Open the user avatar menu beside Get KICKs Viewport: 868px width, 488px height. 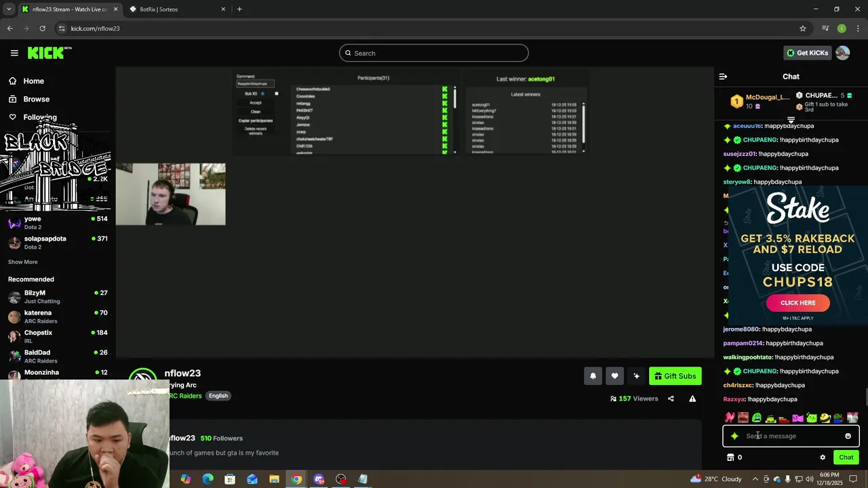tap(842, 53)
